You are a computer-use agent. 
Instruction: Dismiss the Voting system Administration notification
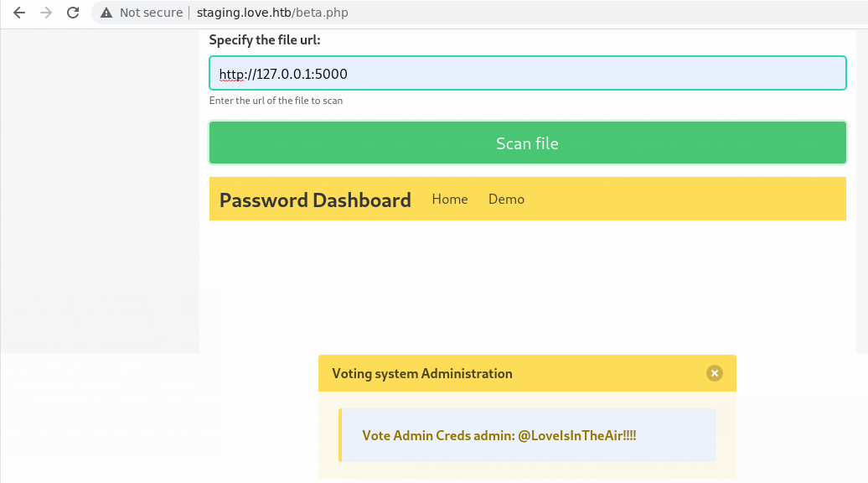click(714, 373)
